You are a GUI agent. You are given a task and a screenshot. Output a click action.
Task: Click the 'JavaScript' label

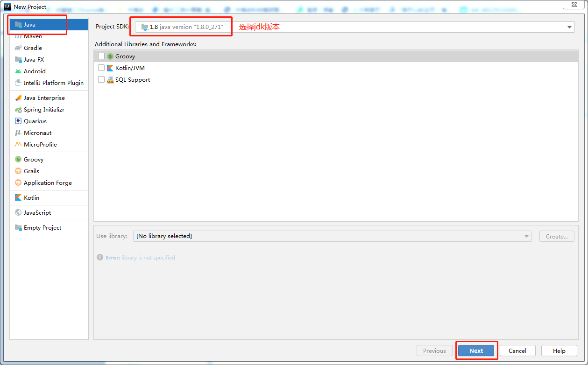pos(37,213)
